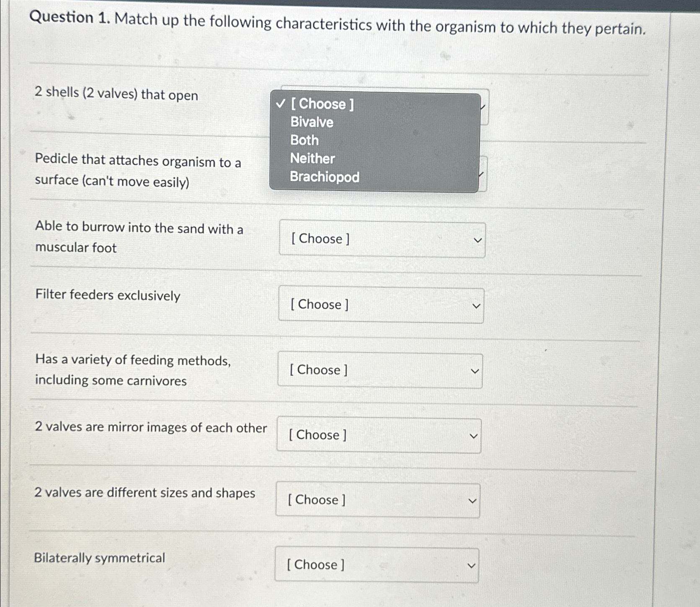This screenshot has height=607, width=700.
Task: Open the dropdown for 'Able to burrow' question
Action: [x=382, y=239]
